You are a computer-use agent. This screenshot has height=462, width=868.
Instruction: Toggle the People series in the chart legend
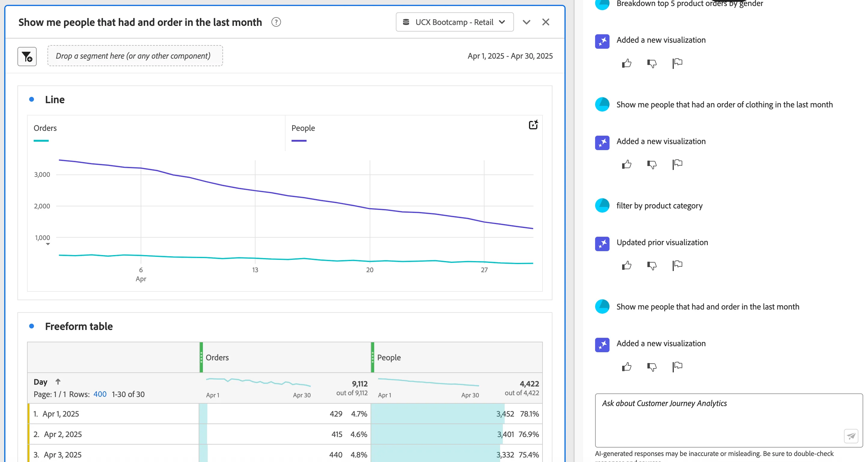(x=303, y=133)
